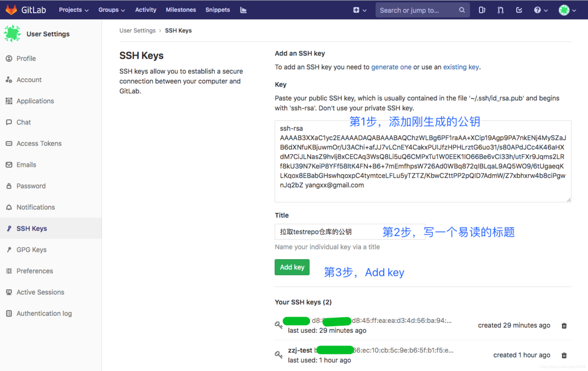Expand the Groups dropdown menu
Image resolution: width=588 pixels, height=371 pixels.
point(112,10)
